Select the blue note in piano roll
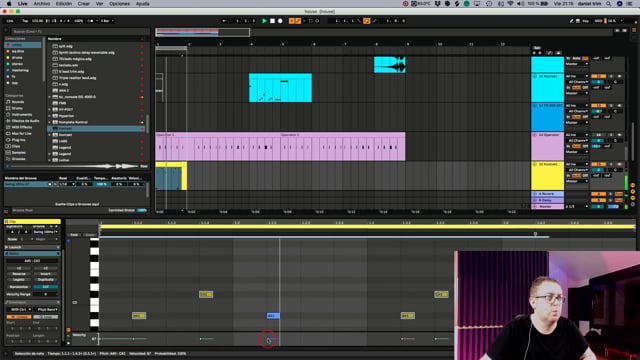 click(273, 316)
